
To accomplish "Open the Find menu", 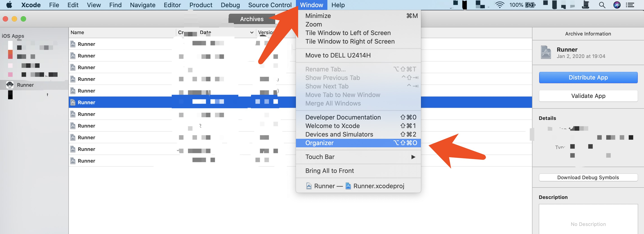I will (115, 5).
